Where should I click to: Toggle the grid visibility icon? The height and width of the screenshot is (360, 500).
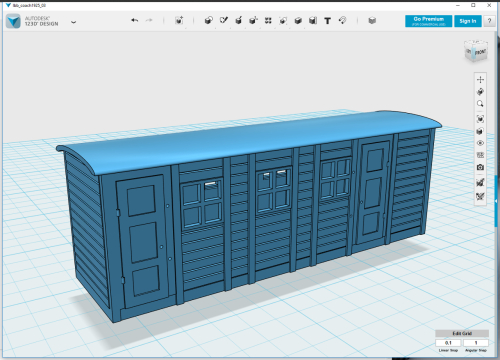[480, 155]
